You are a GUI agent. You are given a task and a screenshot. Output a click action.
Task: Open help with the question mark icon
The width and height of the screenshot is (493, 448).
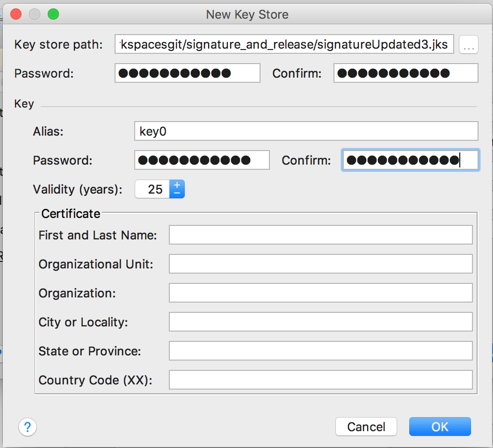tap(28, 426)
